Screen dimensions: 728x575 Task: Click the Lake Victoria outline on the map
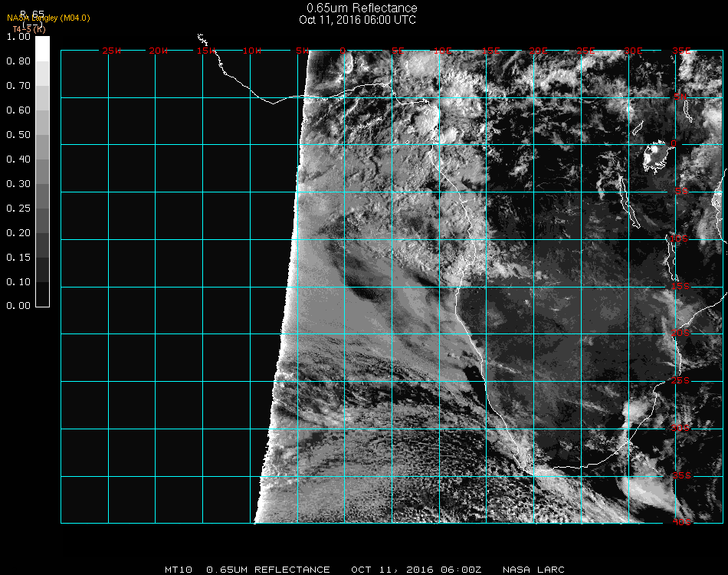pyautogui.click(x=656, y=156)
